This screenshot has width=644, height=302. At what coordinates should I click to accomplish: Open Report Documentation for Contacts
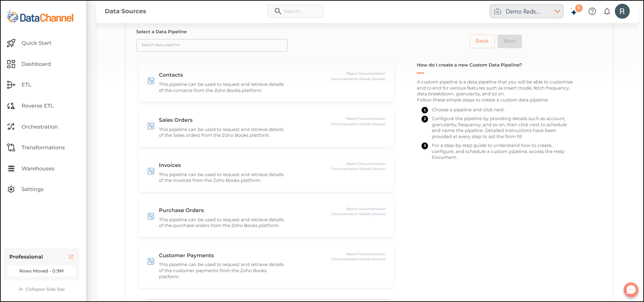tap(366, 74)
